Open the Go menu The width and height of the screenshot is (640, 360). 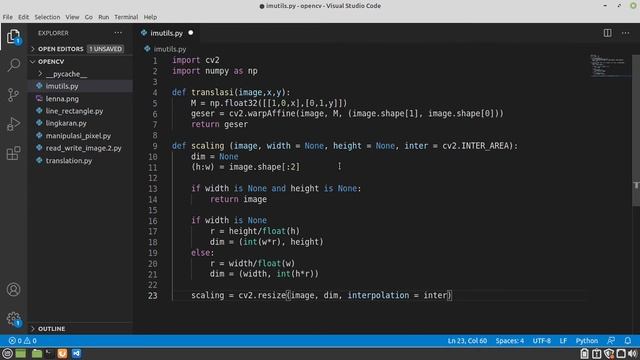(x=89, y=17)
